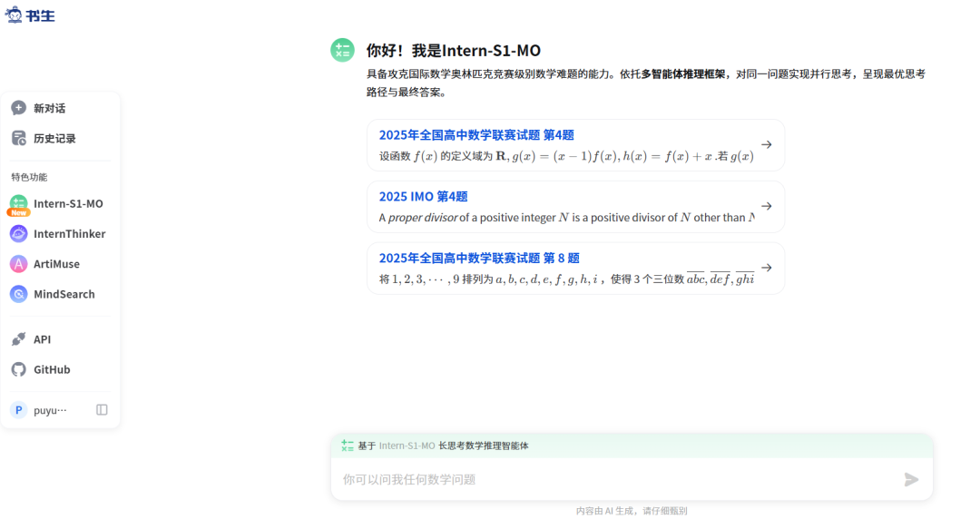This screenshot has width=980, height=519.
Task: Click the 新对话 plus icon
Action: pyautogui.click(x=19, y=108)
